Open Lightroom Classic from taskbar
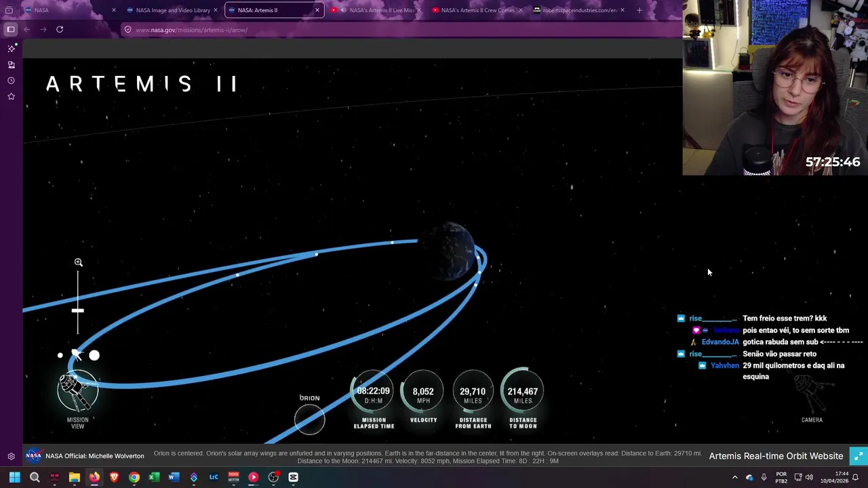The width and height of the screenshot is (868, 488). [214, 477]
